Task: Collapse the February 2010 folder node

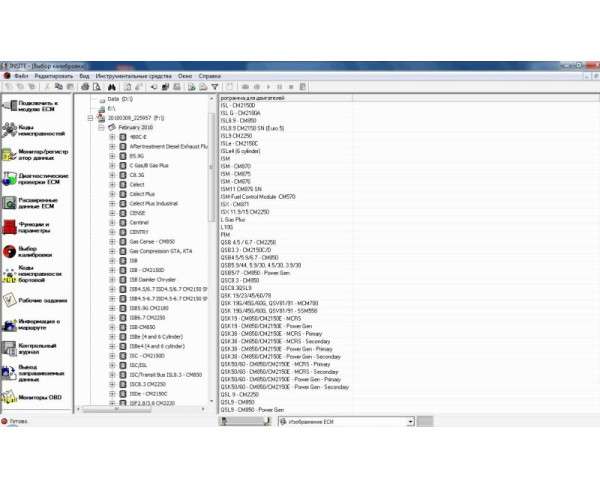Action: tap(101, 128)
